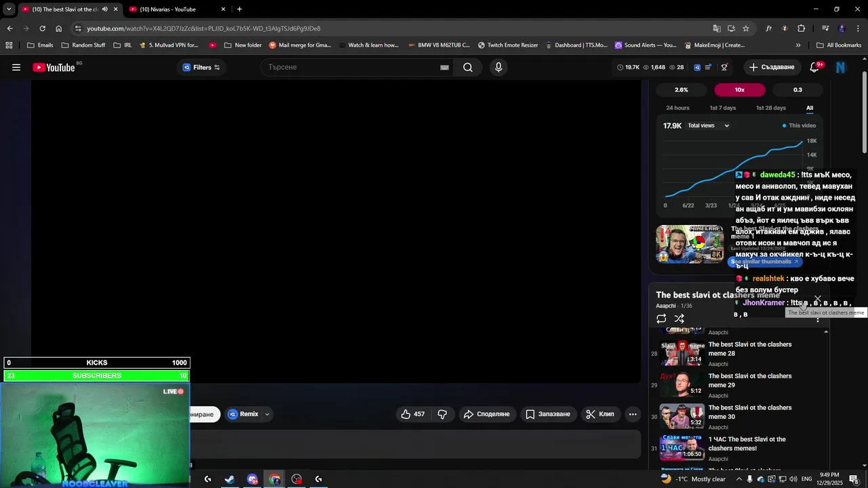Play Slavi ot the clashers meme 30
The height and width of the screenshot is (488, 868).
682,416
